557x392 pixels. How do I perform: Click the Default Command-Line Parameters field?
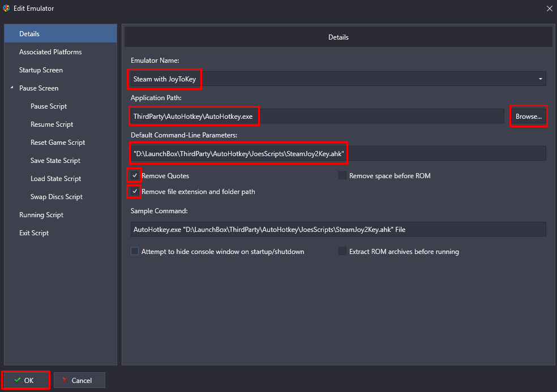coord(338,153)
